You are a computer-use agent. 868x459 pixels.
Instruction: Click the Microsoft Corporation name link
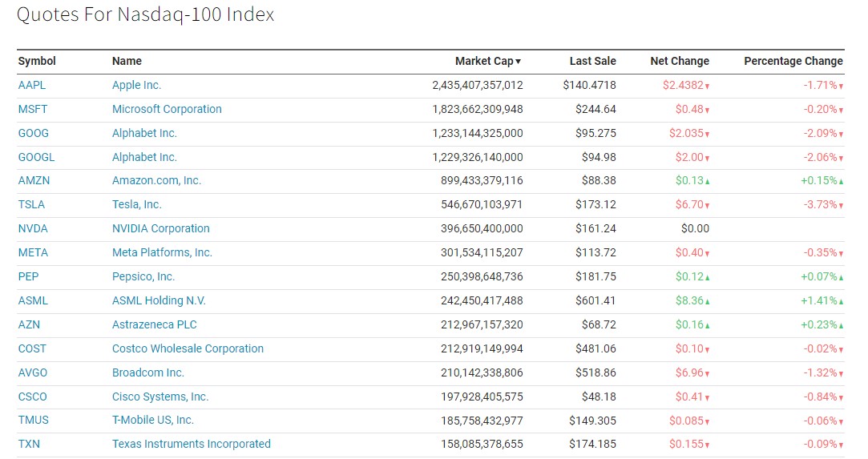[167, 109]
